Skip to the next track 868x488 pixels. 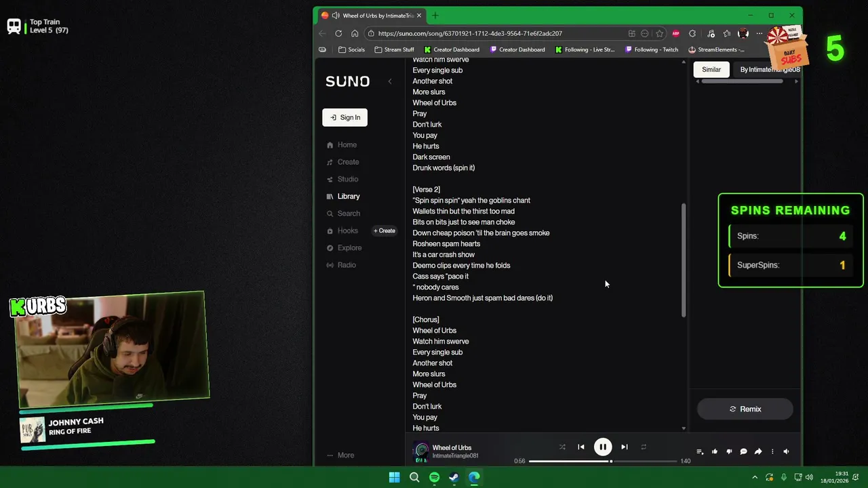click(624, 447)
